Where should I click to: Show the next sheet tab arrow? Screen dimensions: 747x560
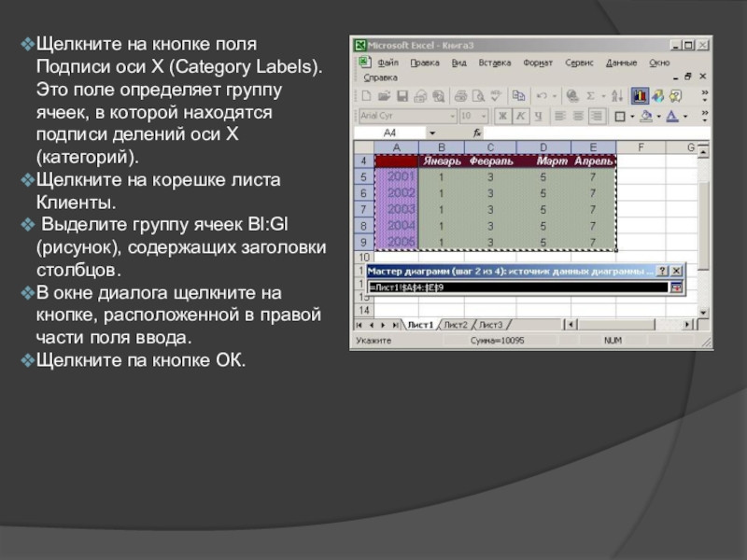[x=383, y=325]
